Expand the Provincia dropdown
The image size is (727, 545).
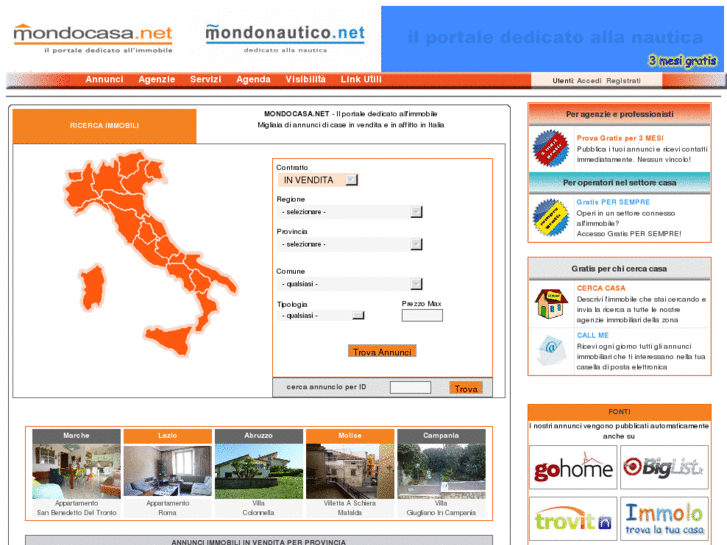(350, 244)
